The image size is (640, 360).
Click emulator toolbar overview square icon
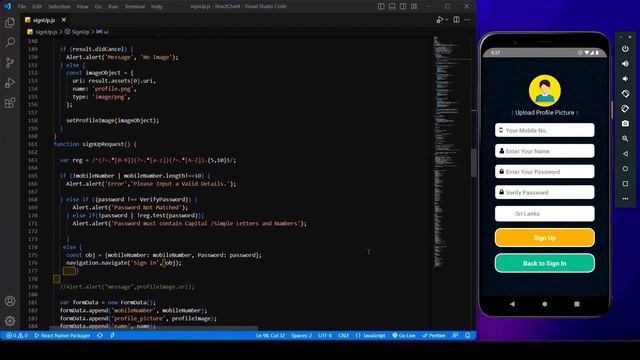pos(625,184)
